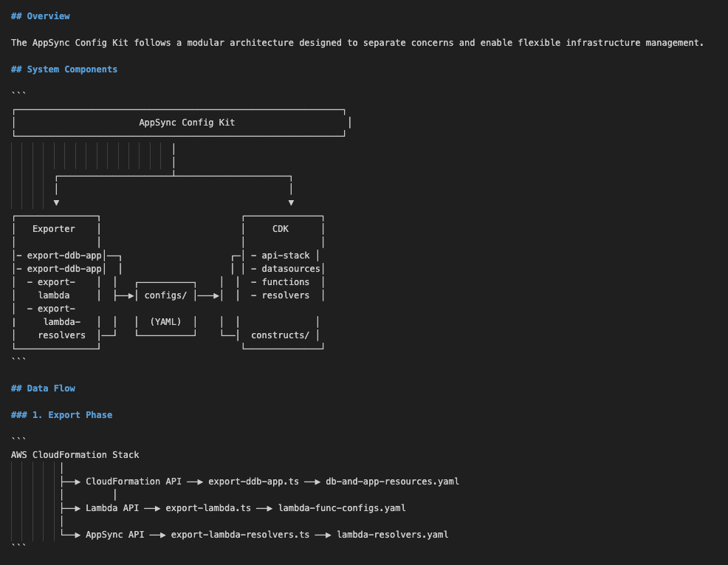Click 'constructs/' in the CDK box
Image resolution: width=728 pixels, height=565 pixels.
[x=281, y=335]
